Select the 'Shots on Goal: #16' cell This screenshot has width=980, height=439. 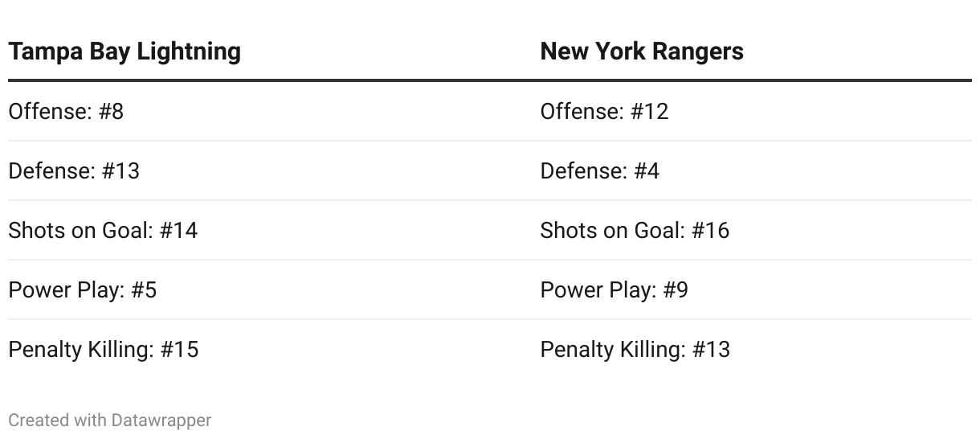click(x=635, y=230)
